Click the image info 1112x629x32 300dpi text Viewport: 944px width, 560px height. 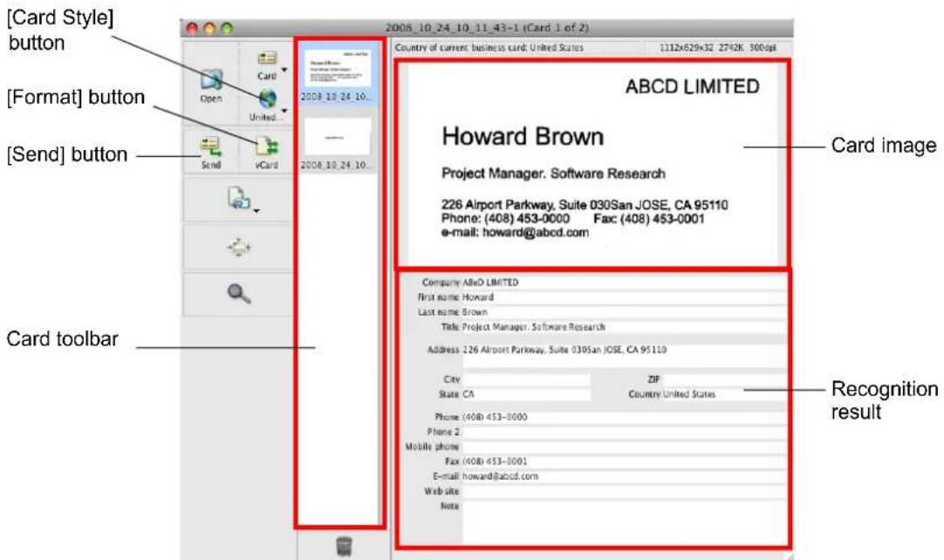[718, 48]
